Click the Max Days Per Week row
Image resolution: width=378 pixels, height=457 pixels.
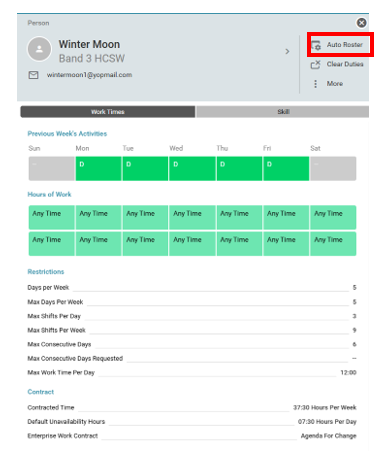[192, 302]
